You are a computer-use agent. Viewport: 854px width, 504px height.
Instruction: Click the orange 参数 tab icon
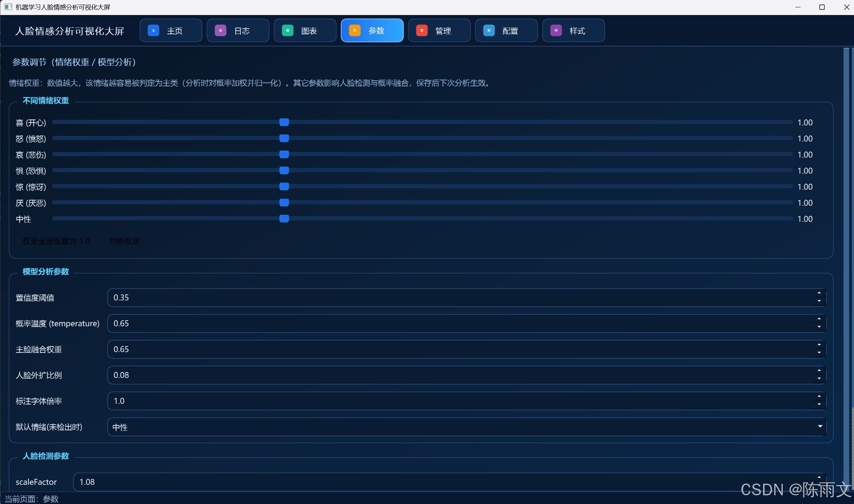354,31
